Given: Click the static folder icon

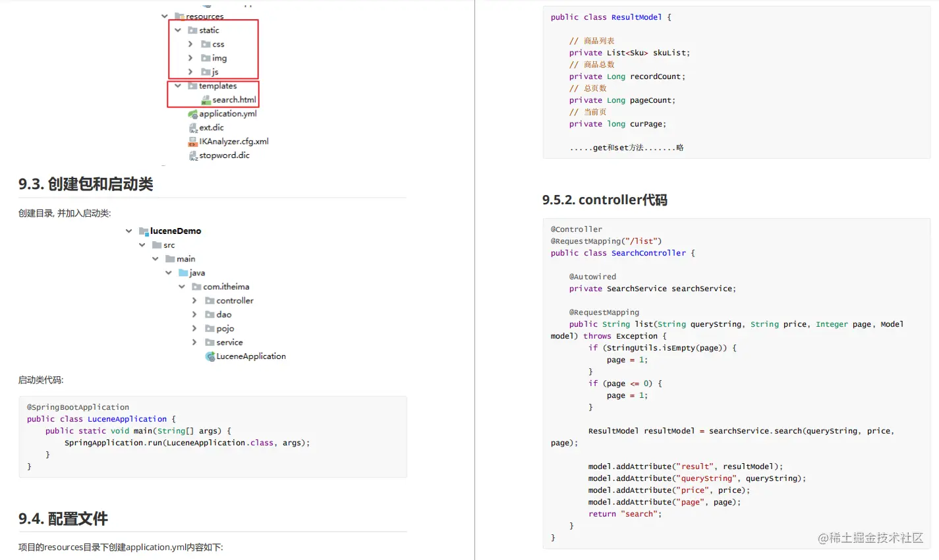Looking at the screenshot, I should click(192, 30).
